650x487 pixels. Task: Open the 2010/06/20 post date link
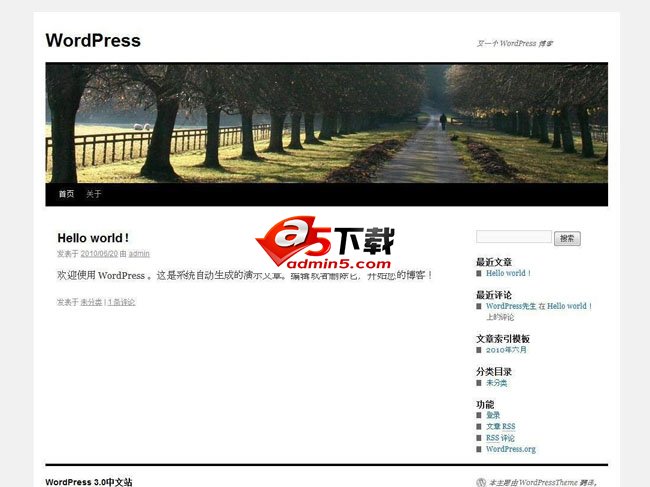[x=99, y=254]
